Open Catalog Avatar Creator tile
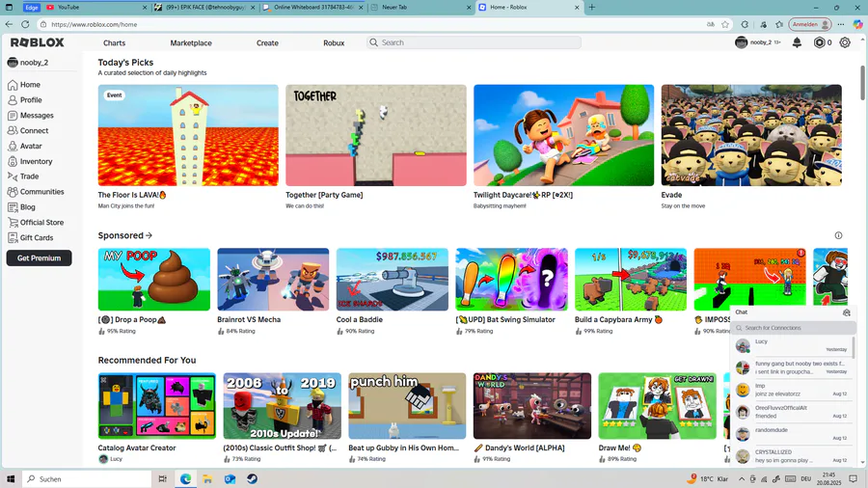This screenshot has width=868, height=488. [156, 406]
